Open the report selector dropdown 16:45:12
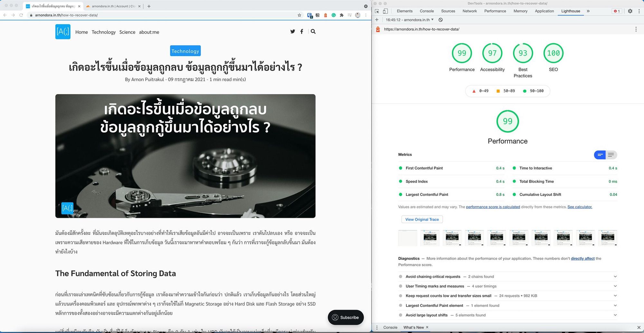This screenshot has width=644, height=333. tap(410, 20)
